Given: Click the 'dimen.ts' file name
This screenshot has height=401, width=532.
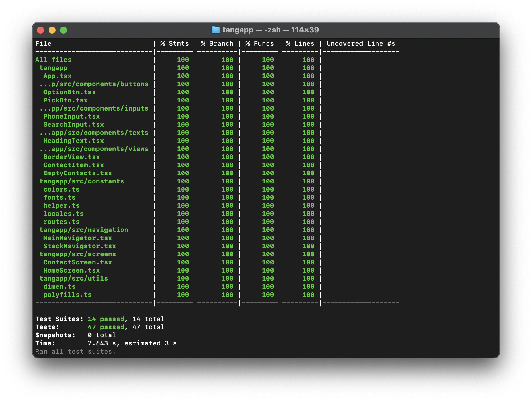Looking at the screenshot, I should coord(60,287).
